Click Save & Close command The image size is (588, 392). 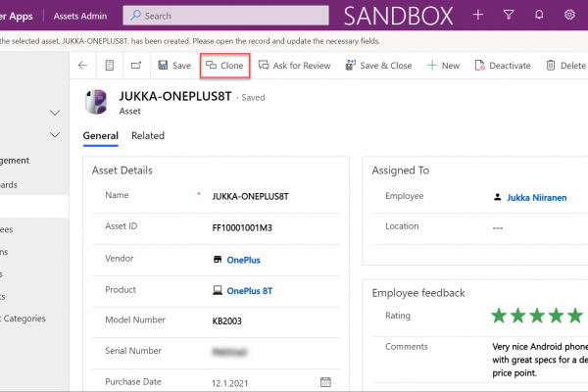pos(378,66)
